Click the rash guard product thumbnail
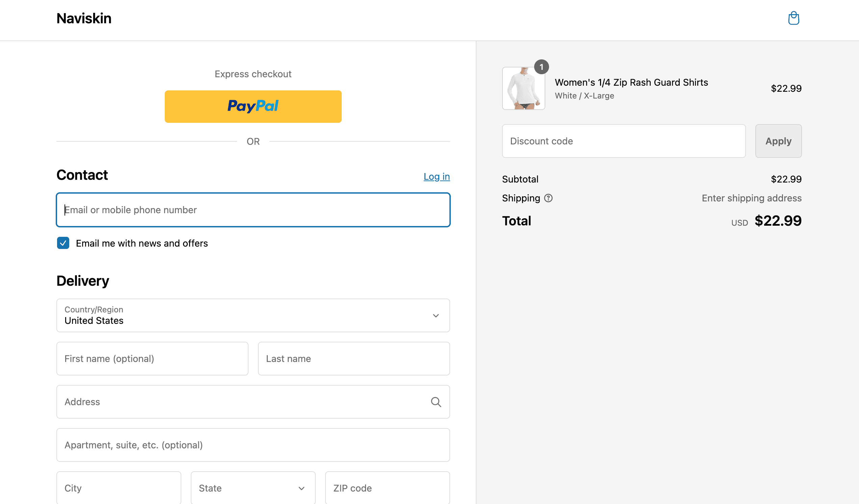 [x=524, y=88]
